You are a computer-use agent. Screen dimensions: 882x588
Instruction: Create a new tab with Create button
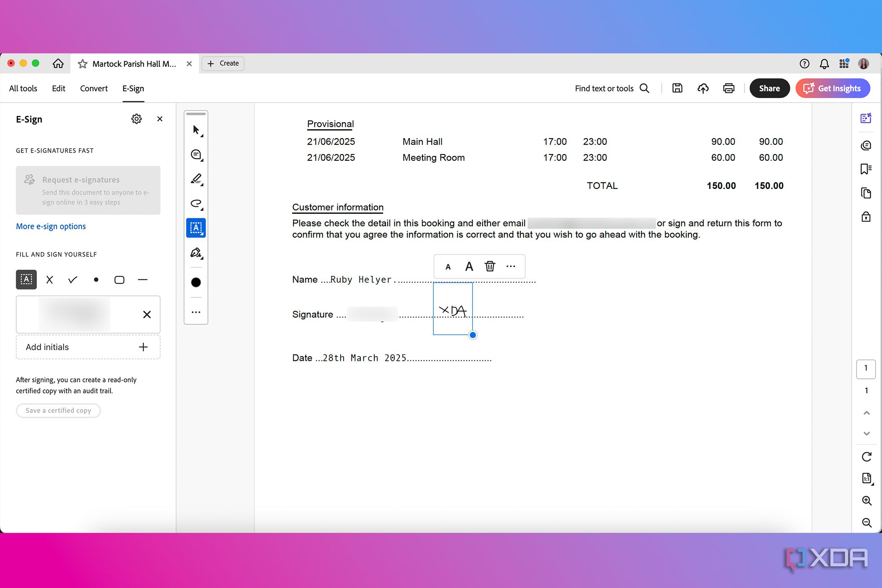tap(223, 63)
